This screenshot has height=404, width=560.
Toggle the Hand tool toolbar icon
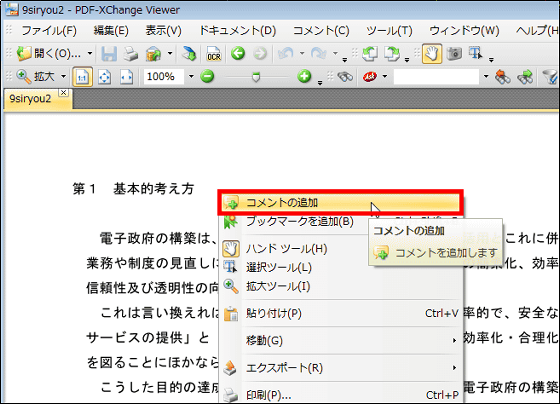tap(432, 54)
